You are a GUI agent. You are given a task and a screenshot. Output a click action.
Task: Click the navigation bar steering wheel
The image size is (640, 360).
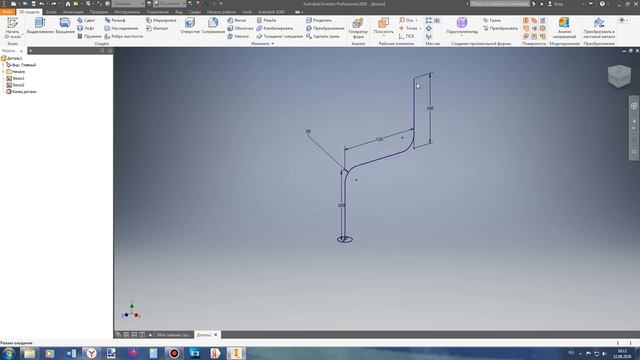click(x=634, y=106)
